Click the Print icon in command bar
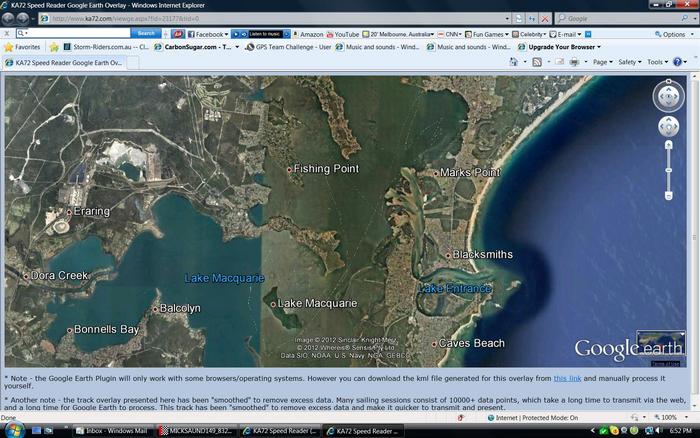700x438 pixels. (x=575, y=62)
